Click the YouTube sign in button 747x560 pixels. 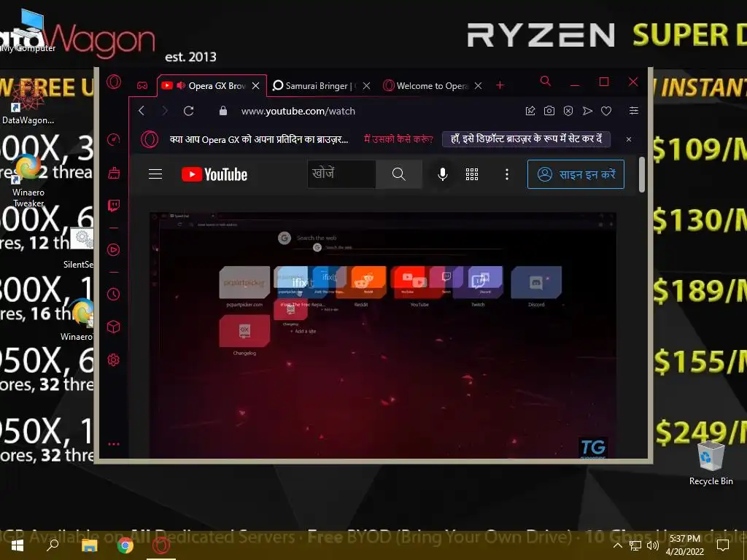pos(576,174)
